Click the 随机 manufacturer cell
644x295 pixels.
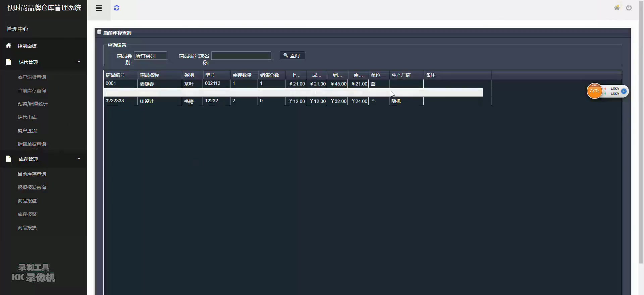click(x=406, y=101)
